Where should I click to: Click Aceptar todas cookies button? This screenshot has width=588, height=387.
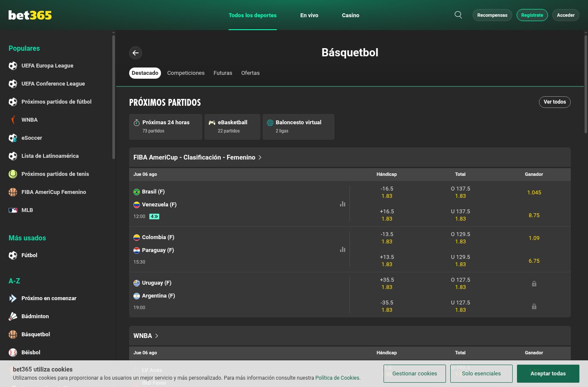pyautogui.click(x=548, y=374)
